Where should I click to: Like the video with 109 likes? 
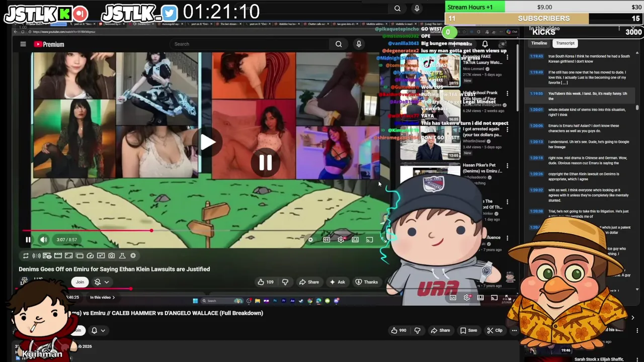pyautogui.click(x=265, y=282)
